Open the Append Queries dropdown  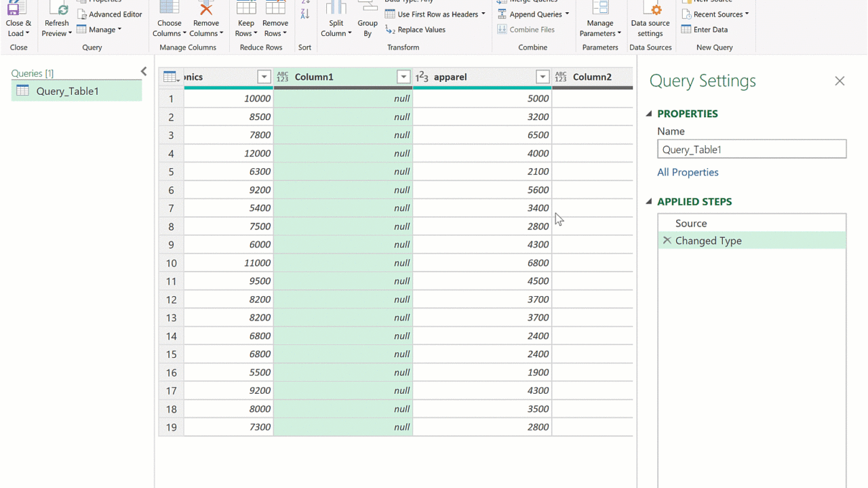[x=567, y=14]
